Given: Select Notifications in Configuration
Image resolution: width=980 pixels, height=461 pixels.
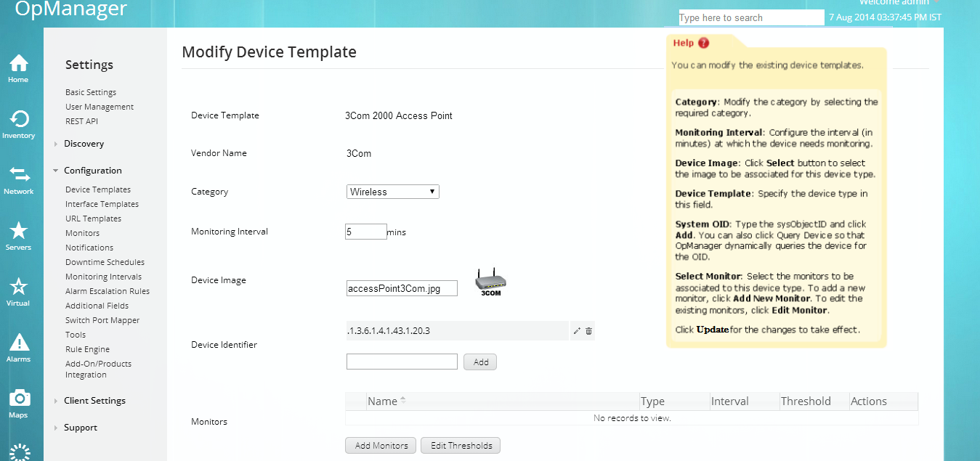Looking at the screenshot, I should (89, 248).
